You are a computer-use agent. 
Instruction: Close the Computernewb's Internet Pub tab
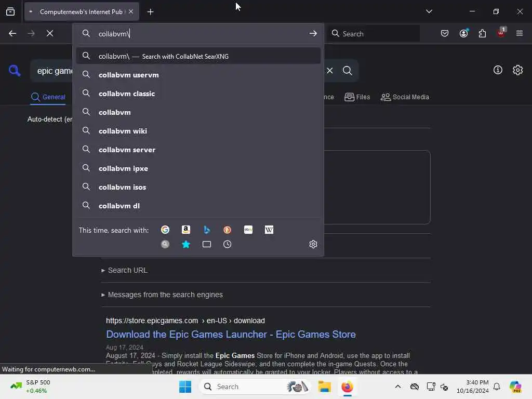pos(131,11)
